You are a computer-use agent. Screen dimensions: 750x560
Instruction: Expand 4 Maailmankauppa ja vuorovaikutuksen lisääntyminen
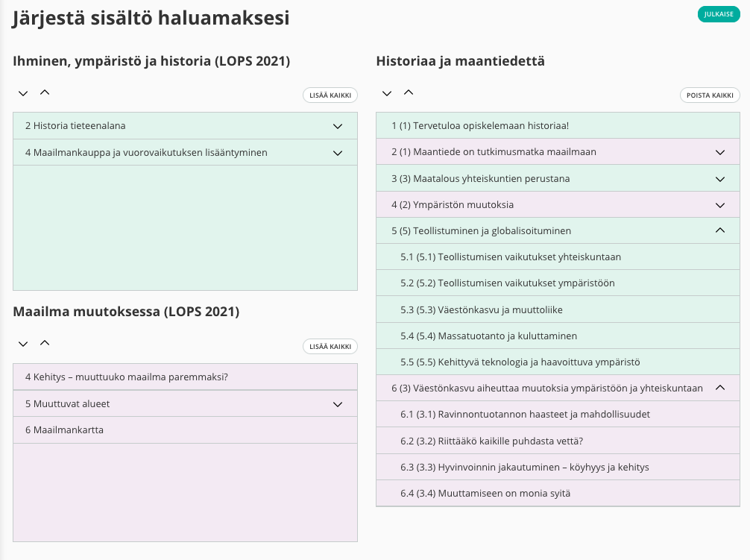tap(338, 153)
